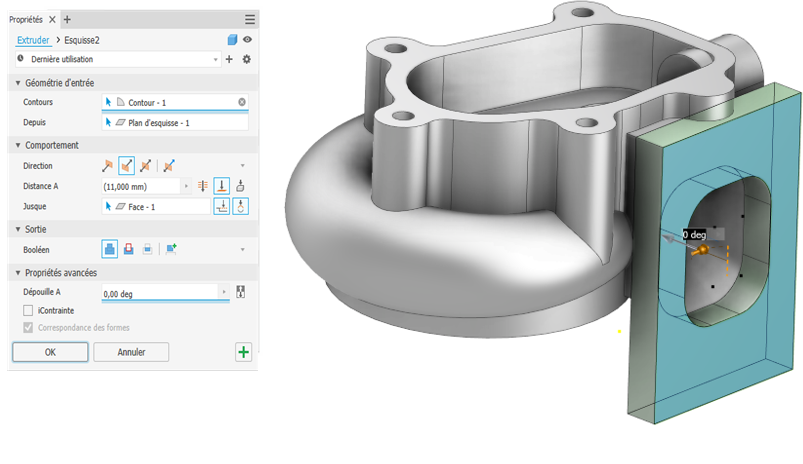Click the 0 deg value label in viewport
Screen dimensions: 803x464
[695, 235]
